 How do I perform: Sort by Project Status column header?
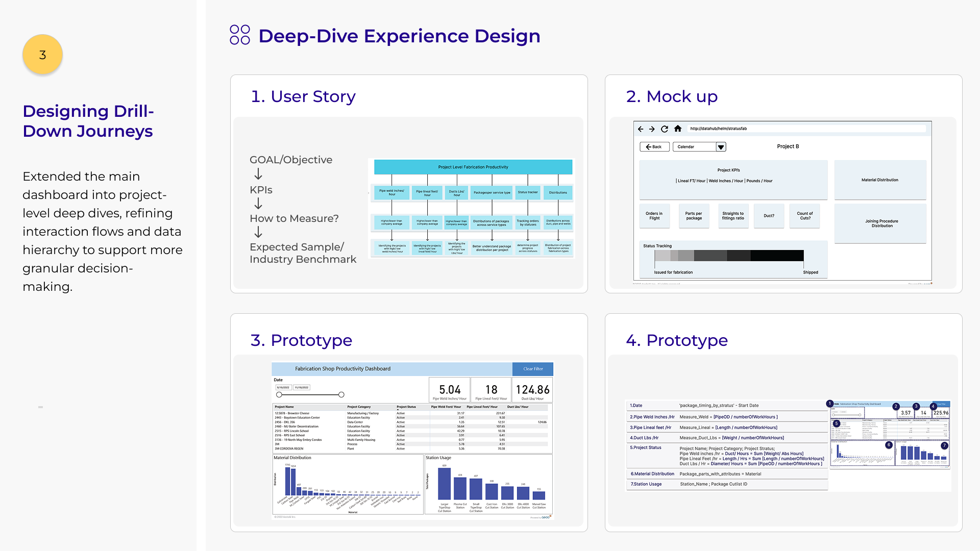tap(406, 407)
